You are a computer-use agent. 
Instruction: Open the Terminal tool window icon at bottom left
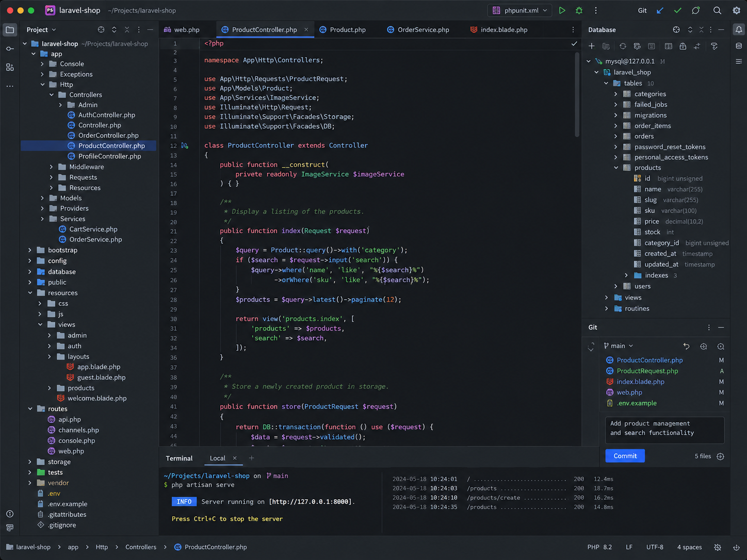[10, 528]
